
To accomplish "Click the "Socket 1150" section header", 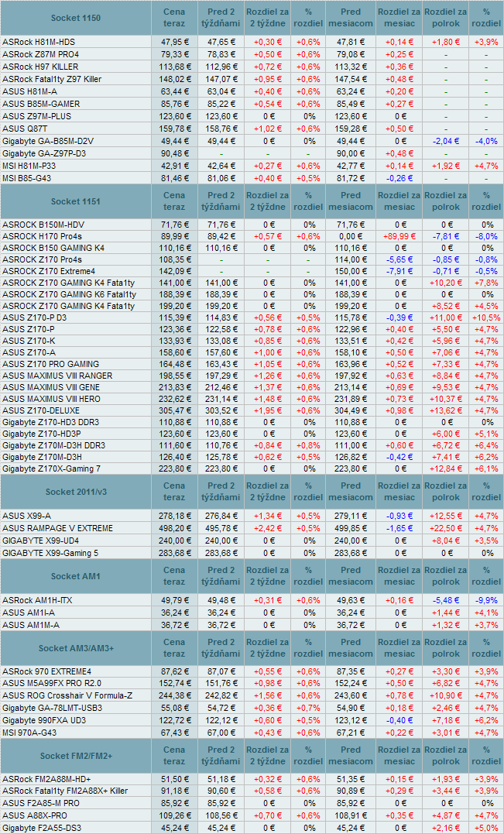I will [x=76, y=18].
